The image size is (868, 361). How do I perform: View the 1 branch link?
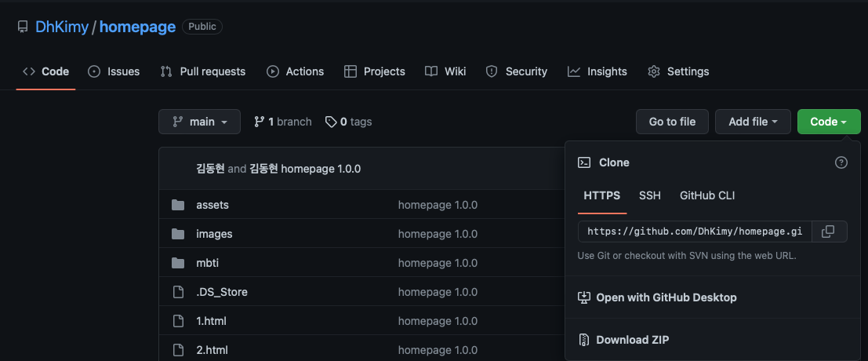tap(282, 122)
